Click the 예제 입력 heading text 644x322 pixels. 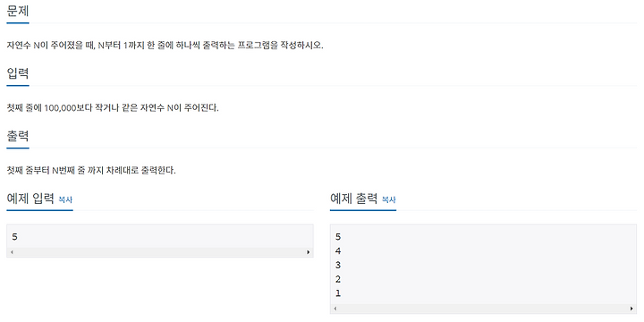[30, 199]
